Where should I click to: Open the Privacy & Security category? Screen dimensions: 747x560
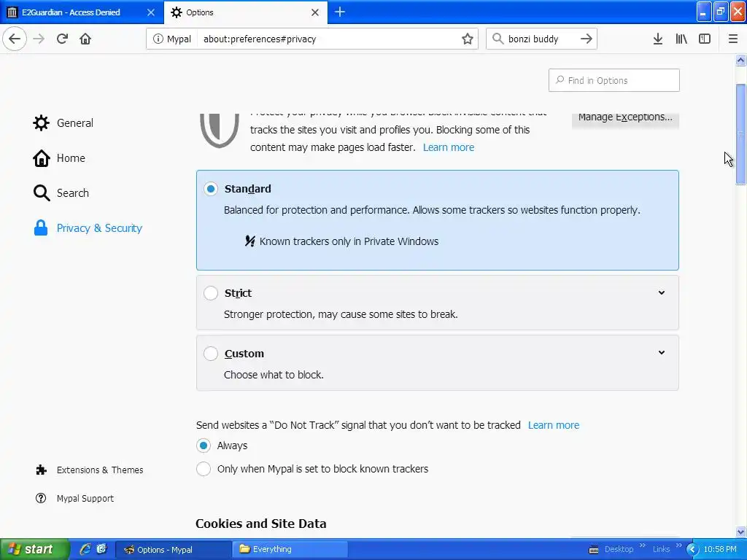tap(88, 228)
